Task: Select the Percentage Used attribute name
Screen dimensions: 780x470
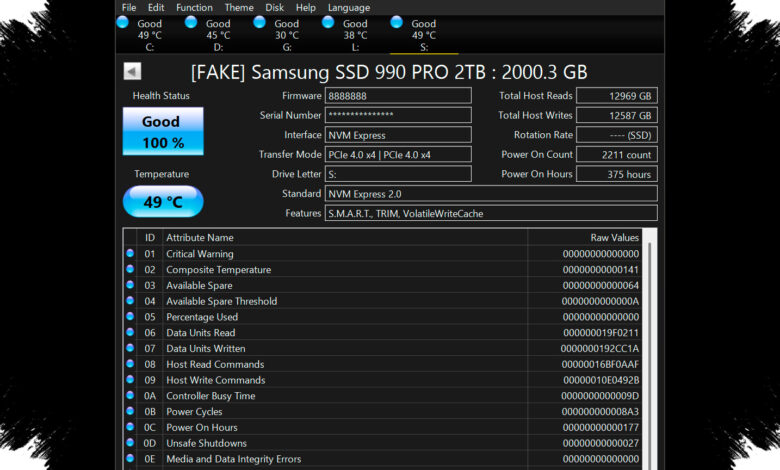Action: (x=202, y=317)
